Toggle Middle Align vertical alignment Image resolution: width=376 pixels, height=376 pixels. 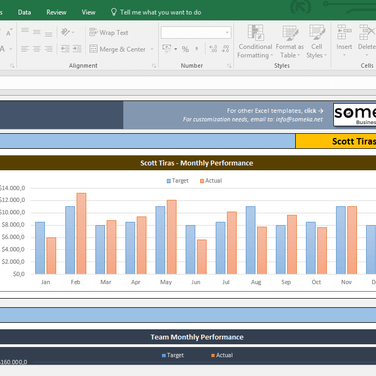[x=37, y=32]
